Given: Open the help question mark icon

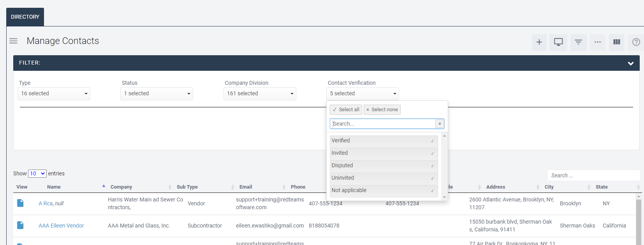Looking at the screenshot, I should [x=636, y=42].
